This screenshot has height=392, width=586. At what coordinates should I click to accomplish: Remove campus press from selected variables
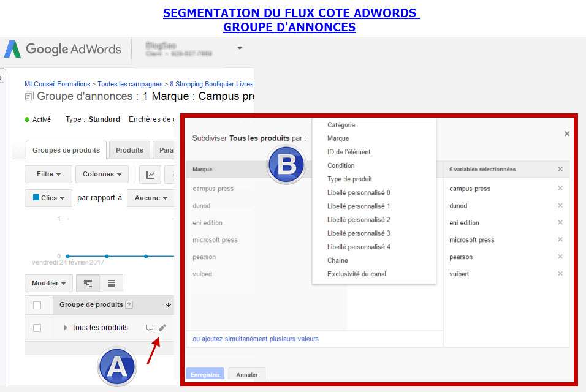click(x=560, y=188)
